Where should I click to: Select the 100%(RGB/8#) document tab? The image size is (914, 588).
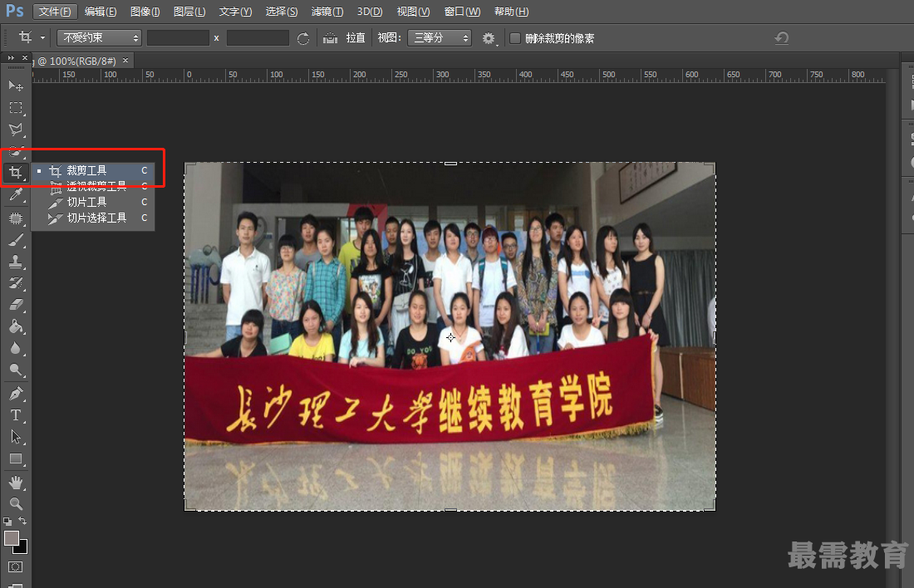pyautogui.click(x=77, y=61)
